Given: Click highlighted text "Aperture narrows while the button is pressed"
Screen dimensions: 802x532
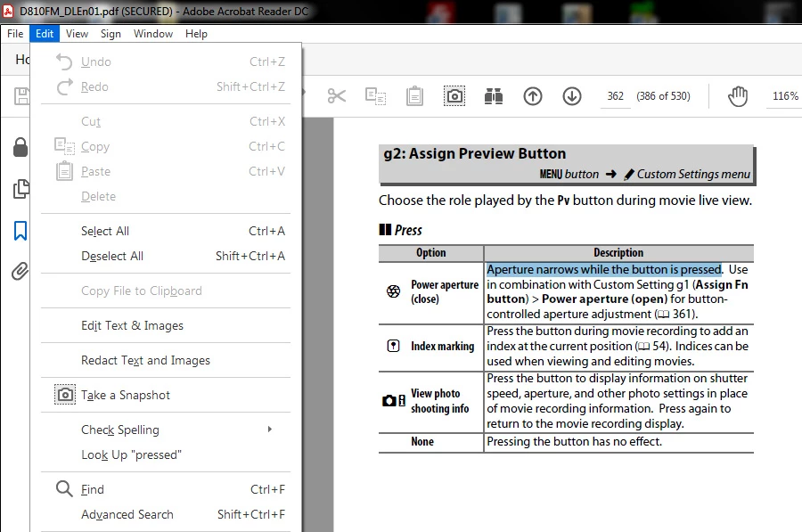Looking at the screenshot, I should click(x=604, y=270).
